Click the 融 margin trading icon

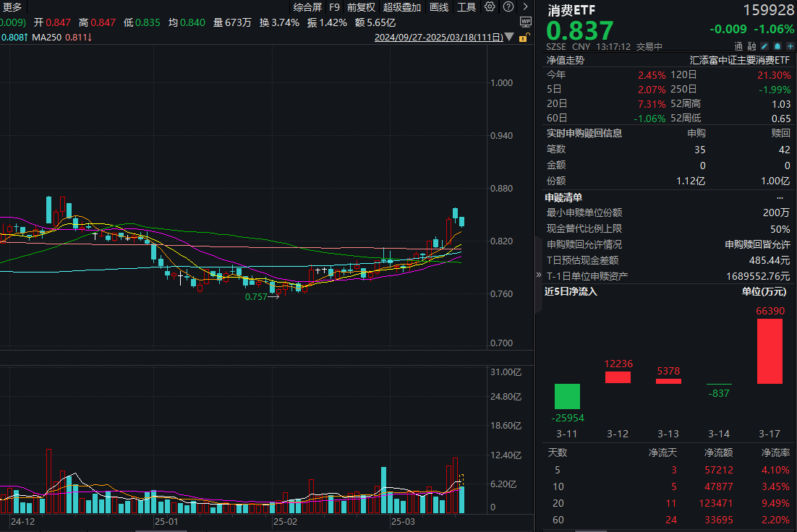[x=752, y=45]
